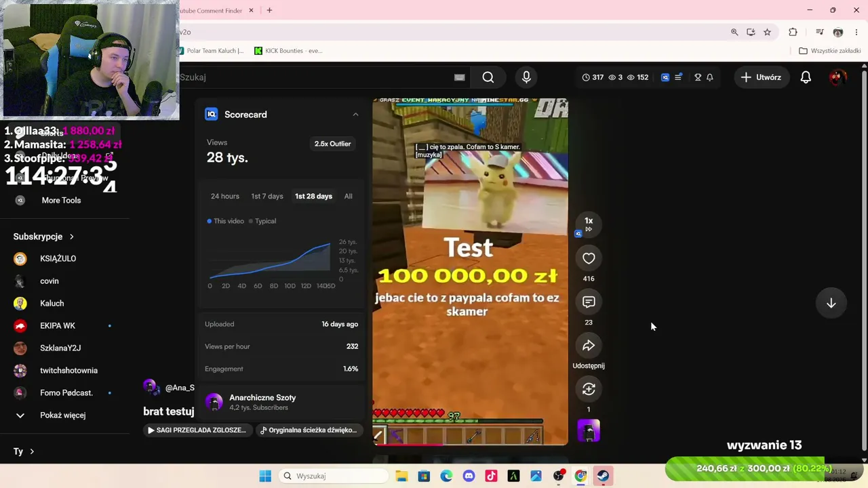The height and width of the screenshot is (488, 868).
Task: Open OBS Studio from the taskbar
Action: 558,476
